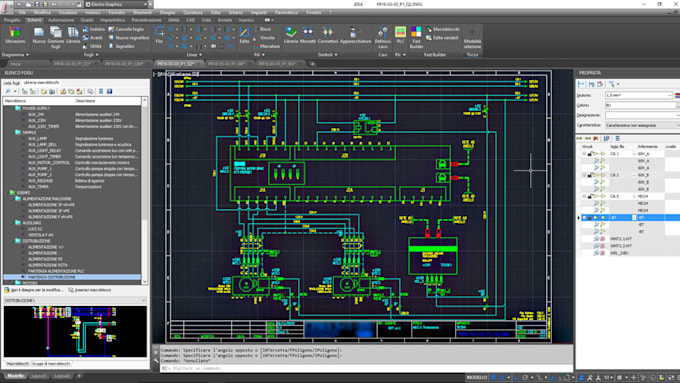The width and height of the screenshot is (680, 383).
Task: Open the Fast Builder tool
Action: pyautogui.click(x=416, y=37)
